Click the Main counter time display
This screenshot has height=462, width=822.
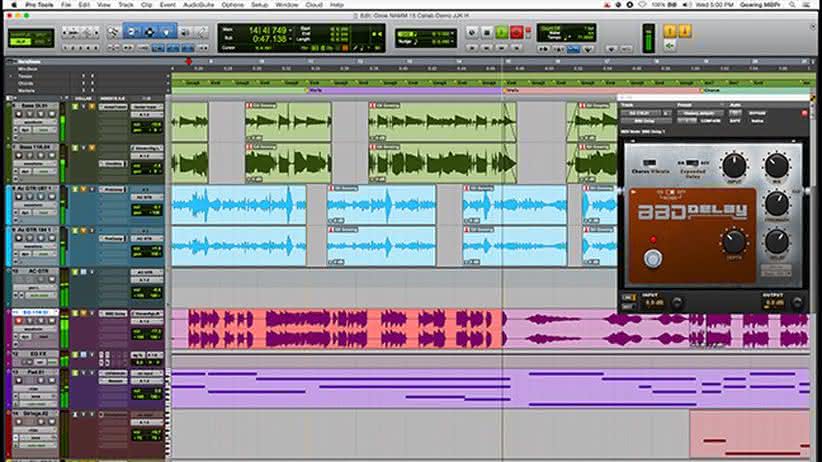click(267, 30)
